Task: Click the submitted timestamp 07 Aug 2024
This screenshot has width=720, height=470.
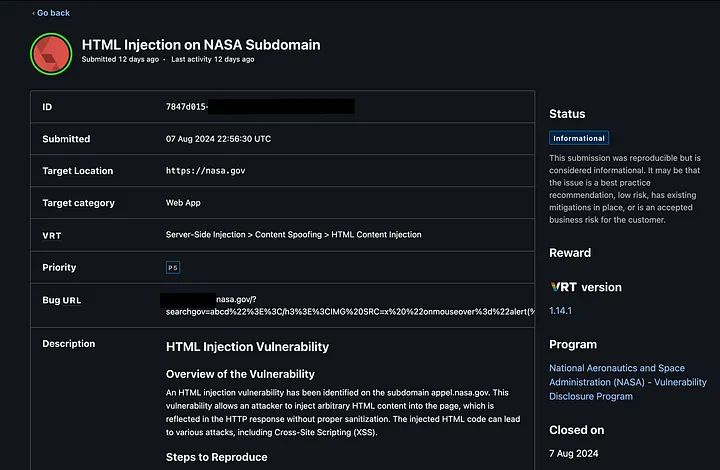Action: (218, 139)
